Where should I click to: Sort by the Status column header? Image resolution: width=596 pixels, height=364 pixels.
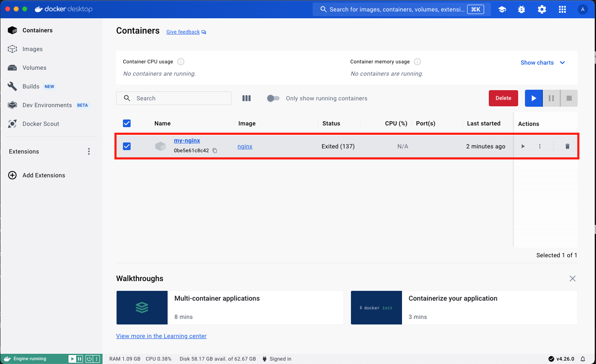(331, 123)
